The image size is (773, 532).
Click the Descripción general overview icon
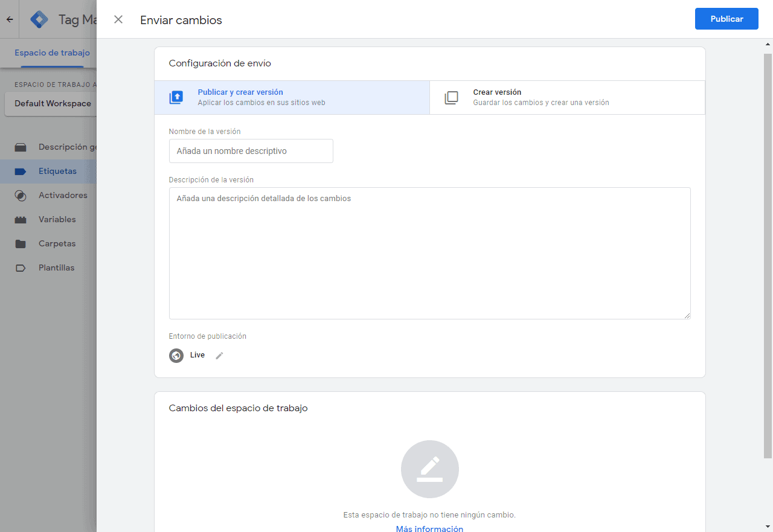coord(21,147)
